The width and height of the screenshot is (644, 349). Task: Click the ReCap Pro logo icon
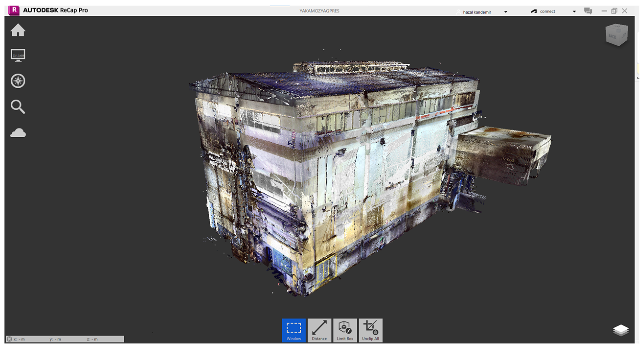coord(14,10)
